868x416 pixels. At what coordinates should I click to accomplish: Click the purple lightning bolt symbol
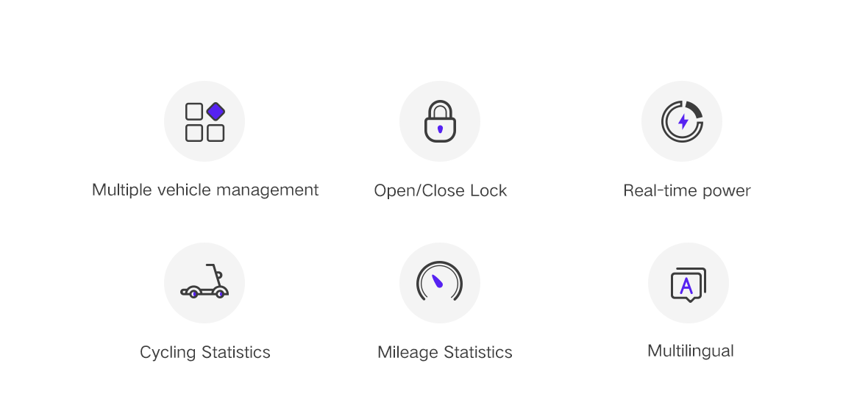click(x=683, y=122)
